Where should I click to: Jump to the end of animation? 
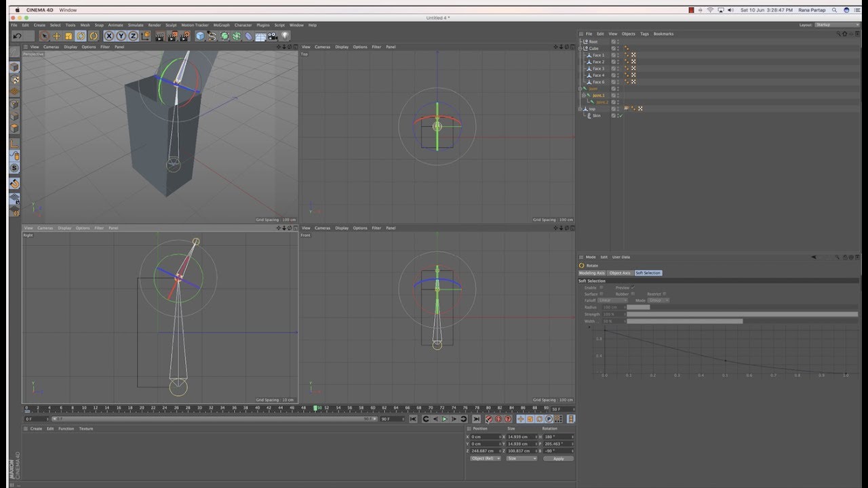477,420
